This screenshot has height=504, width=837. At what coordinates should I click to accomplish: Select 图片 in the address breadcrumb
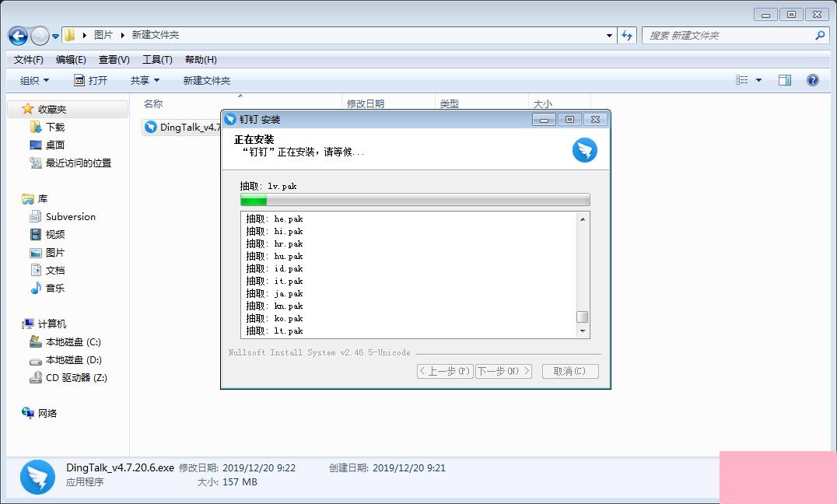pyautogui.click(x=103, y=35)
